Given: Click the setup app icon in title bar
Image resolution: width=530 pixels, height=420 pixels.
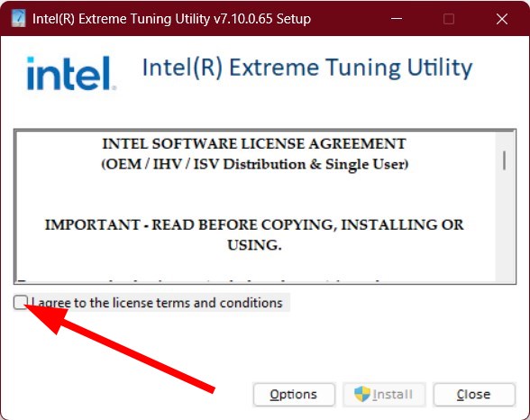Looking at the screenshot, I should (18, 18).
